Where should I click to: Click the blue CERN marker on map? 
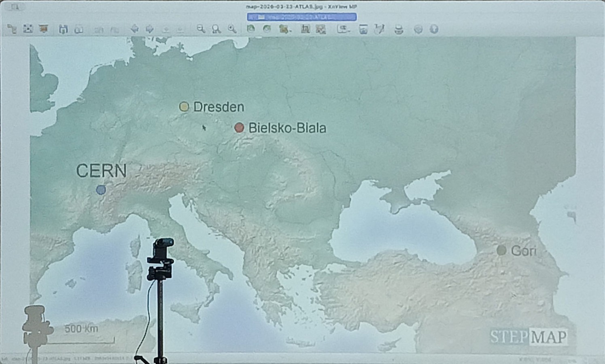(x=101, y=189)
